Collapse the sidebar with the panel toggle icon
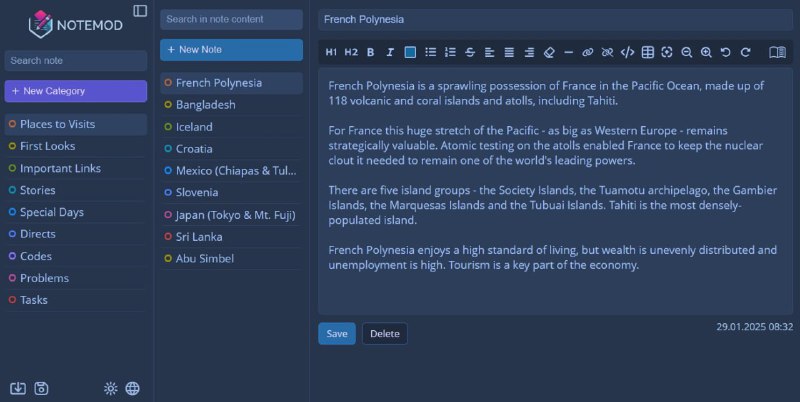Image resolution: width=800 pixels, height=402 pixels. (x=140, y=11)
